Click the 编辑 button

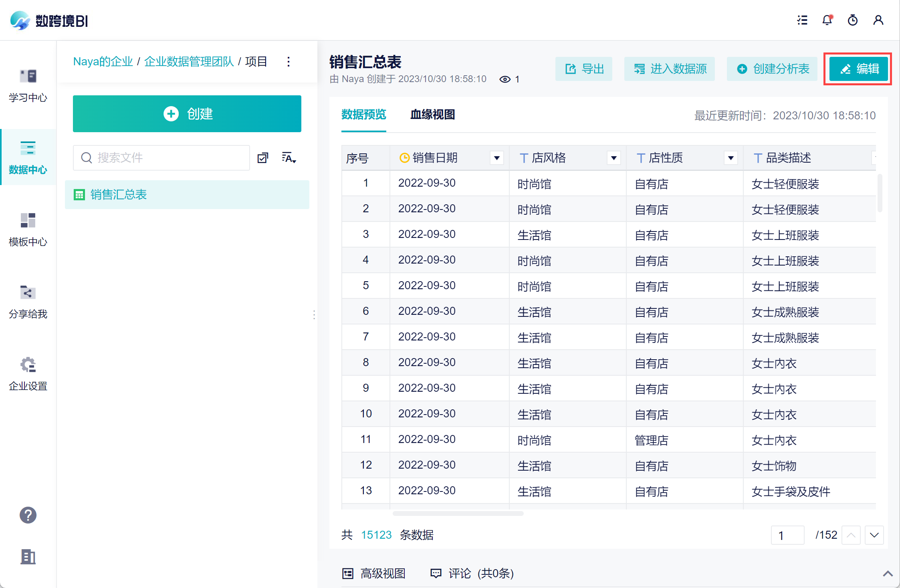858,69
